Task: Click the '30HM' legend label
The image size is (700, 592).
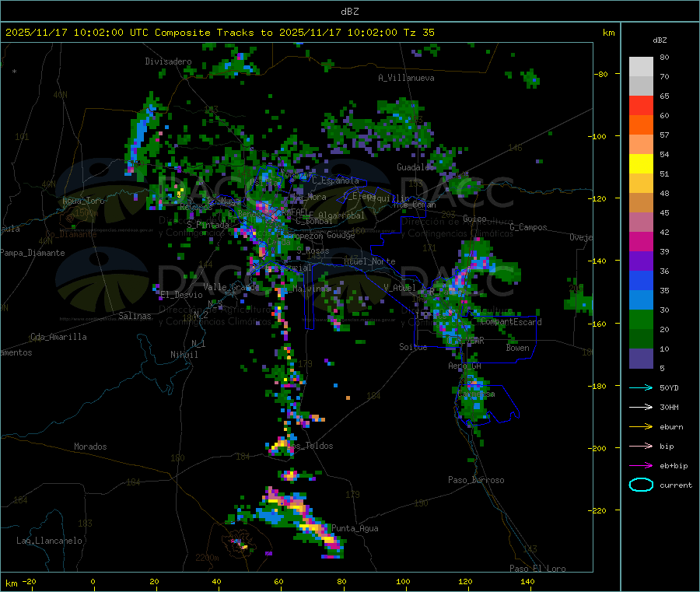Action: coord(669,407)
